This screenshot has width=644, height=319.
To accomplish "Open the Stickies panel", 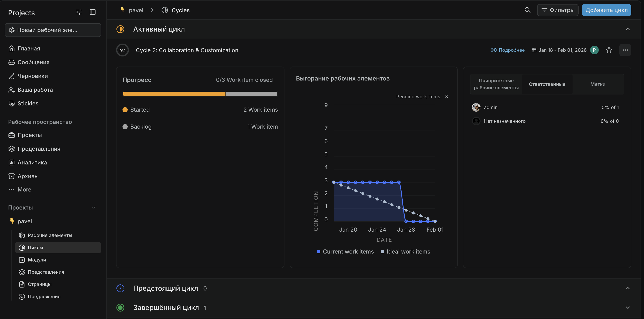I will (x=28, y=103).
